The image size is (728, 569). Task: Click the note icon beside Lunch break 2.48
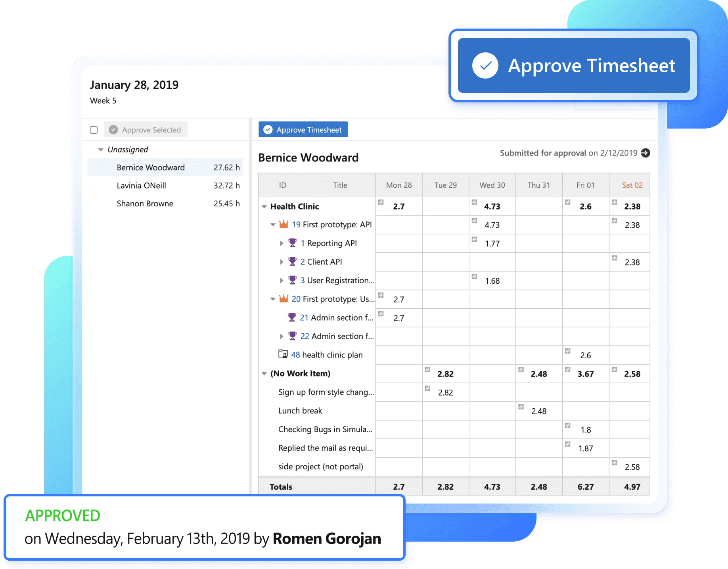pos(521,407)
